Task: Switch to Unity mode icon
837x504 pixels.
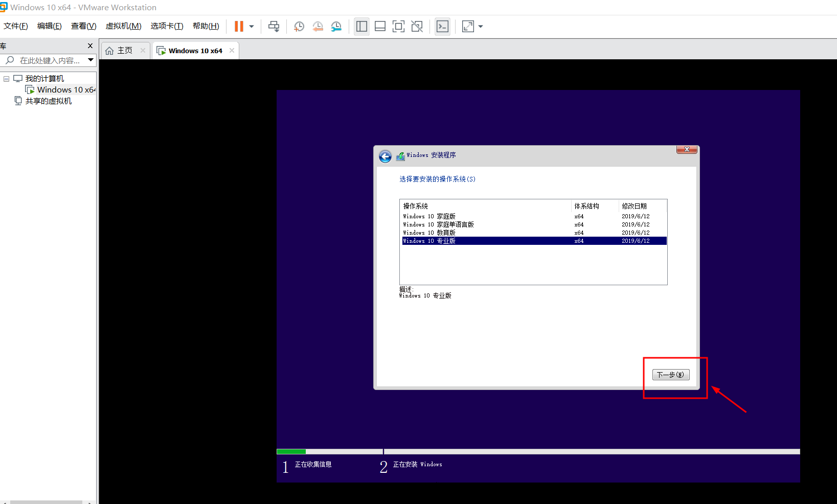Action: pos(417,27)
